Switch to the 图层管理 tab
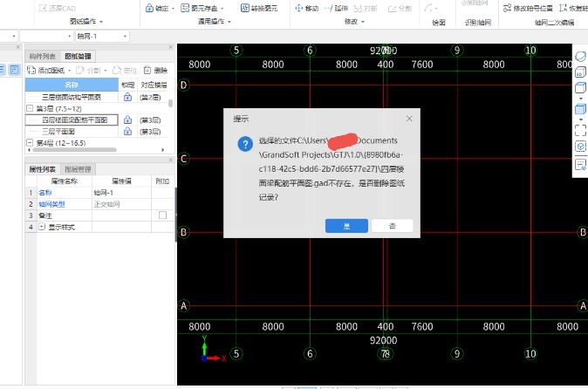 point(78,169)
